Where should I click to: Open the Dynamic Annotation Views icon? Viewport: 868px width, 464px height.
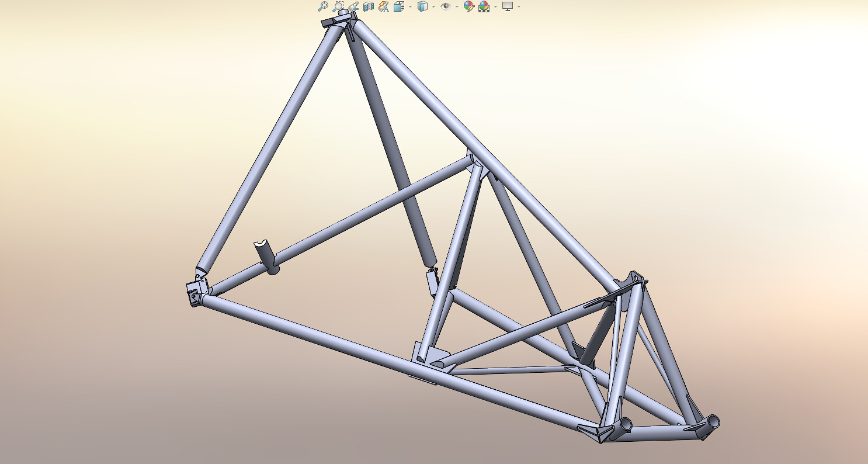tap(384, 6)
